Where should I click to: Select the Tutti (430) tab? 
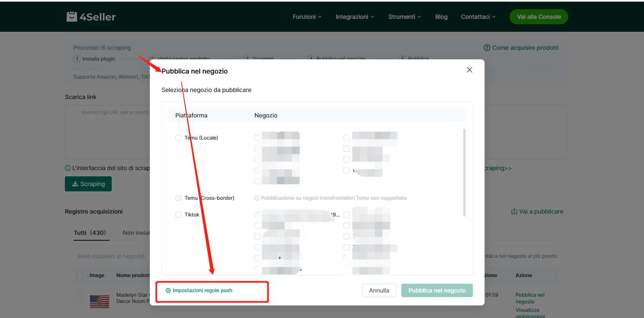click(x=90, y=233)
